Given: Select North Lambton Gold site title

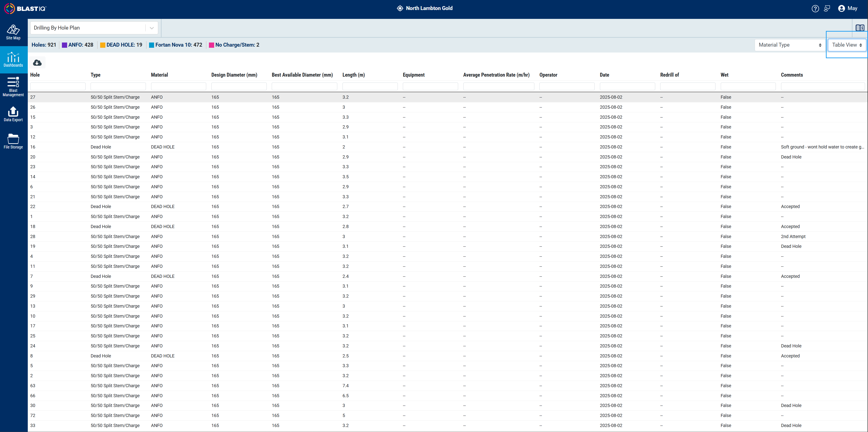Looking at the screenshot, I should [x=429, y=8].
